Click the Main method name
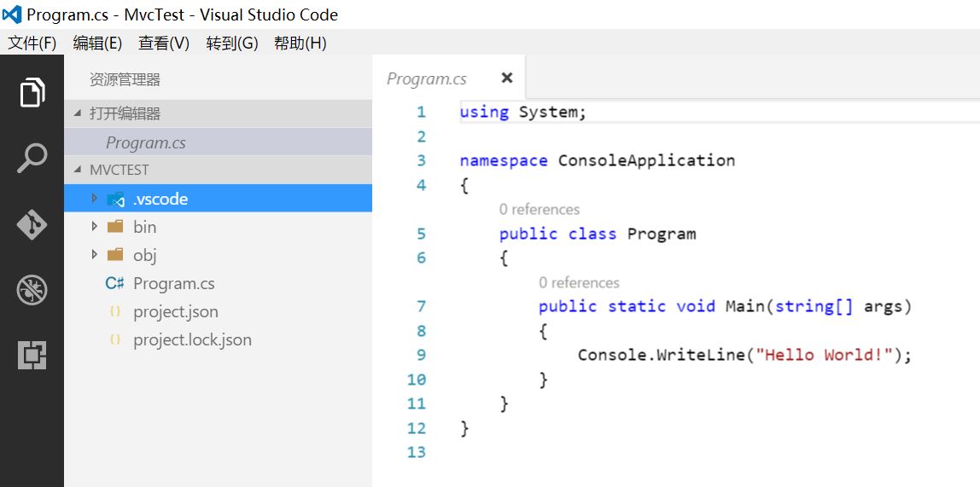Image resolution: width=980 pixels, height=487 pixels. (745, 306)
